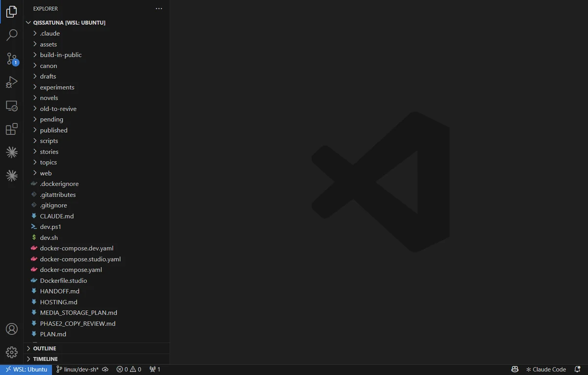
Task: Expand the OUTLINE section
Action: click(97, 349)
